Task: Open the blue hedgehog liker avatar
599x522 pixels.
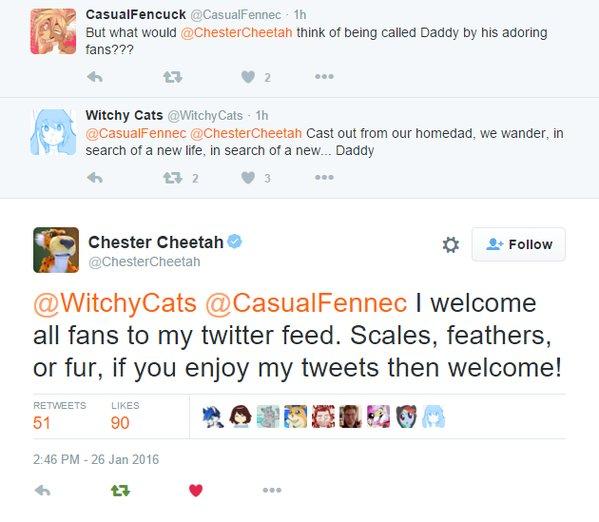Action: 213,417
